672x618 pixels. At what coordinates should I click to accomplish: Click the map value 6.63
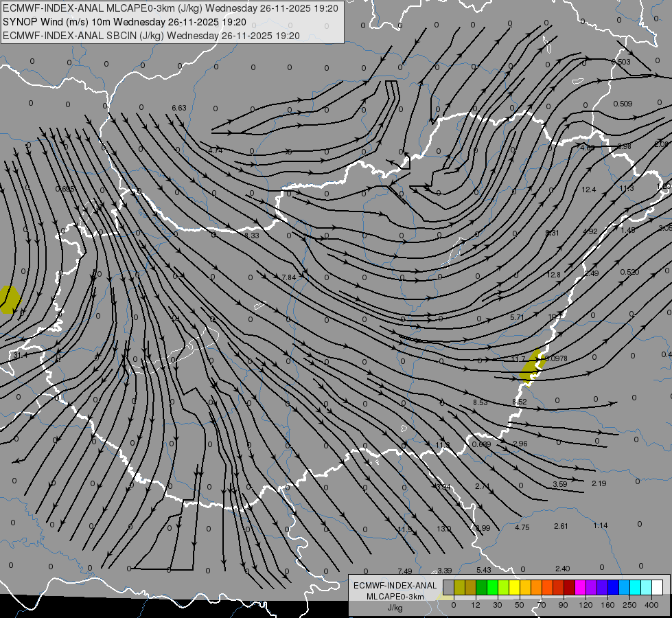click(179, 108)
